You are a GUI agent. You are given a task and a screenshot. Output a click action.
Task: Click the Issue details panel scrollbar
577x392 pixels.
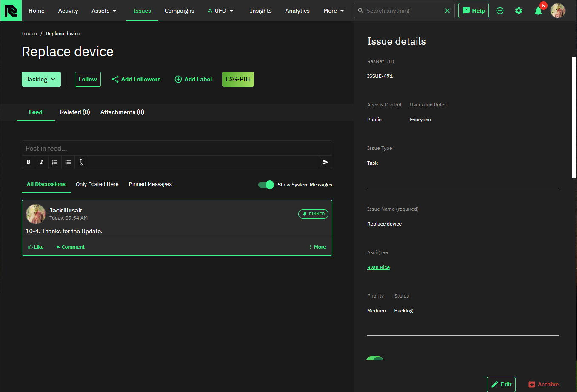coord(574,117)
